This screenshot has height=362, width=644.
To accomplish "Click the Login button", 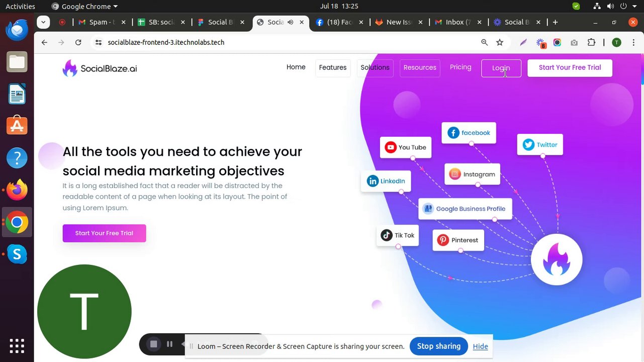I will coord(501,68).
